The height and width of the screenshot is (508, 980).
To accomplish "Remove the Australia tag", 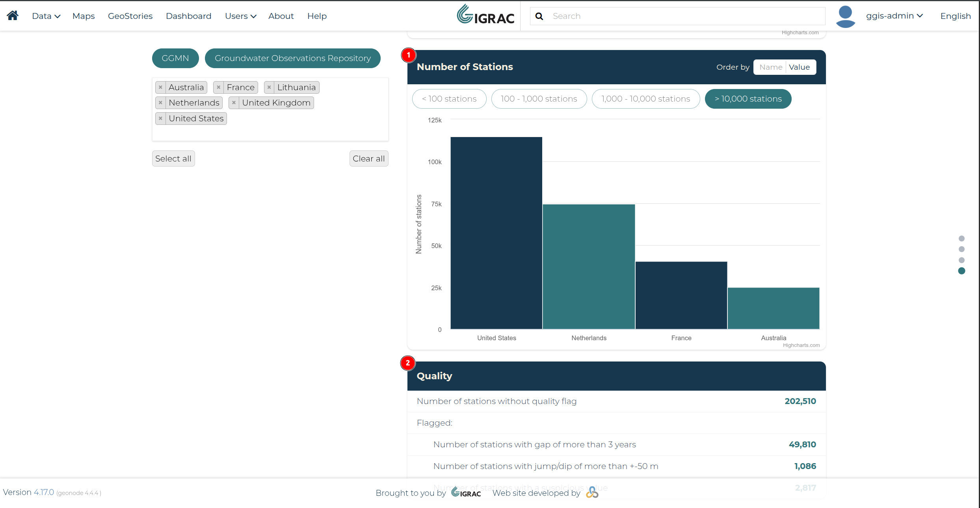I will point(160,87).
